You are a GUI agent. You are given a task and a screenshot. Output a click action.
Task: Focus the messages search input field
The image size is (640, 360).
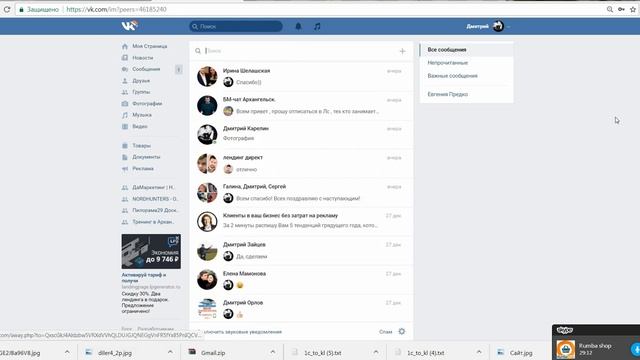click(x=300, y=51)
